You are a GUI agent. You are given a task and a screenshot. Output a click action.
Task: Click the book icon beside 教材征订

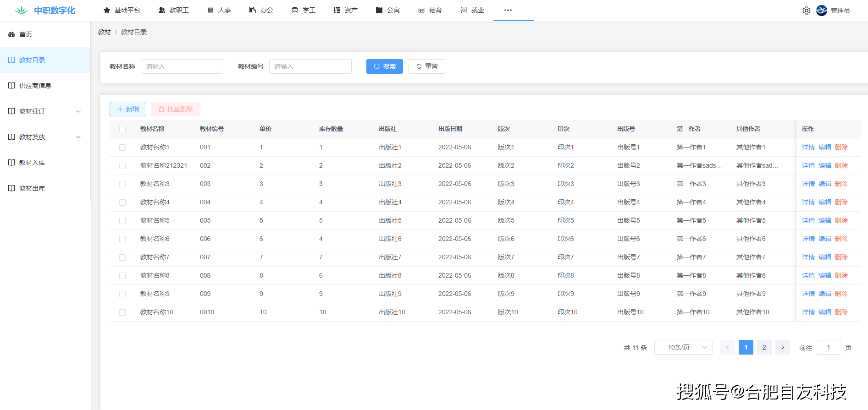(x=11, y=111)
